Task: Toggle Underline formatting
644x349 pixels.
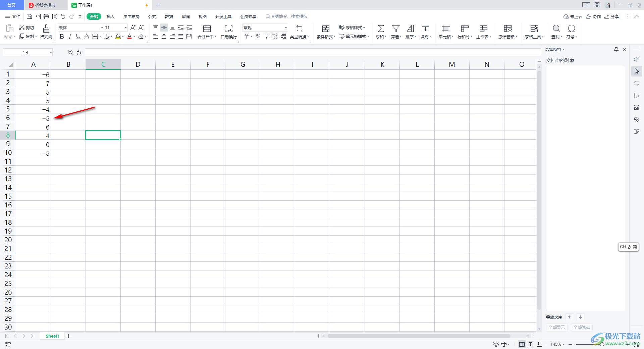Action: 78,36
